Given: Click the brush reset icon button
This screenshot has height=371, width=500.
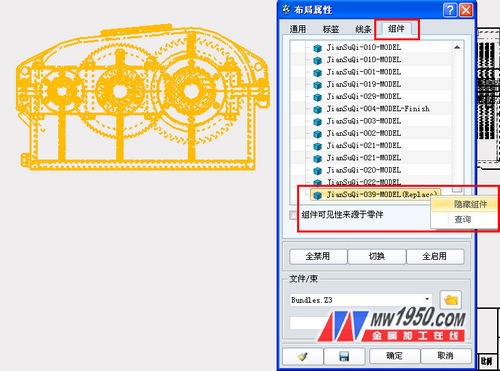Looking at the screenshot, I should tap(303, 356).
